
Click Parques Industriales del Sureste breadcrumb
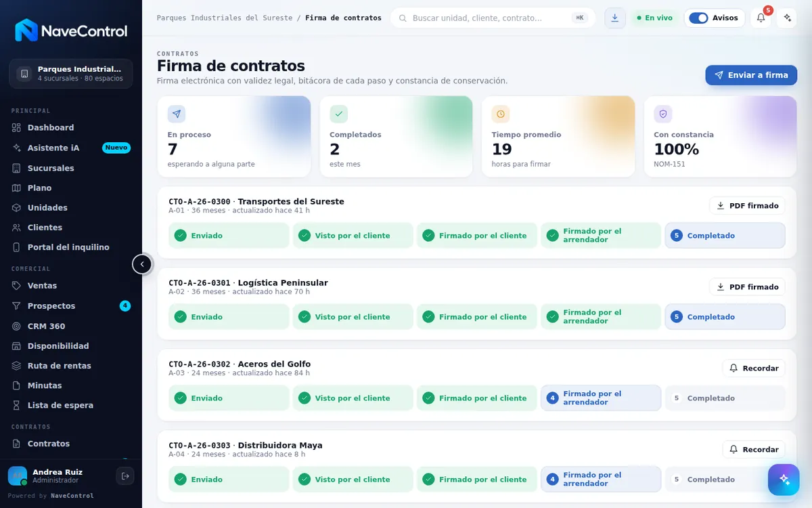[225, 18]
